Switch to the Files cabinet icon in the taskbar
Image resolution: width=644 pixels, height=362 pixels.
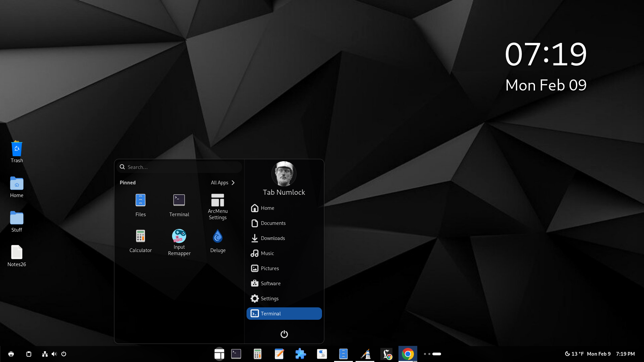343,354
